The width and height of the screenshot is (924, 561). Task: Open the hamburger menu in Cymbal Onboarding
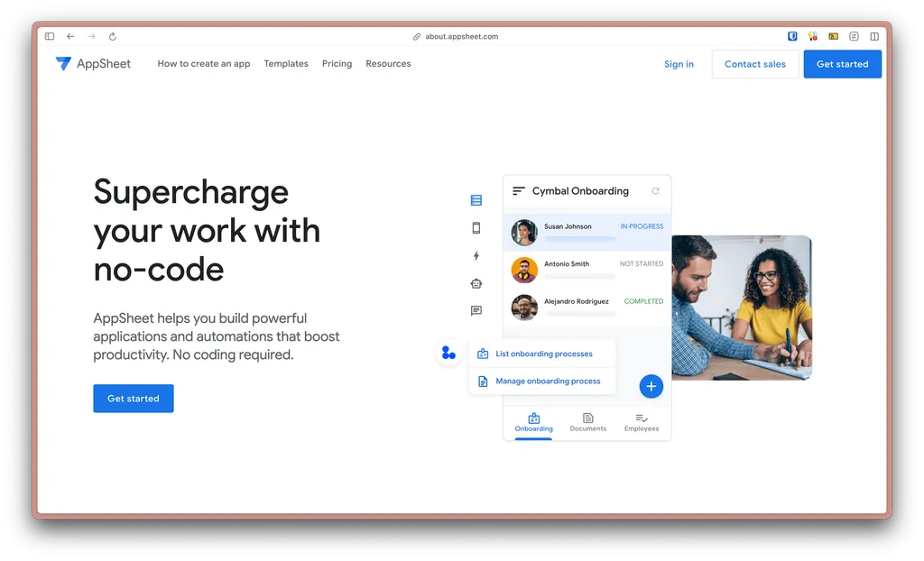click(x=519, y=190)
